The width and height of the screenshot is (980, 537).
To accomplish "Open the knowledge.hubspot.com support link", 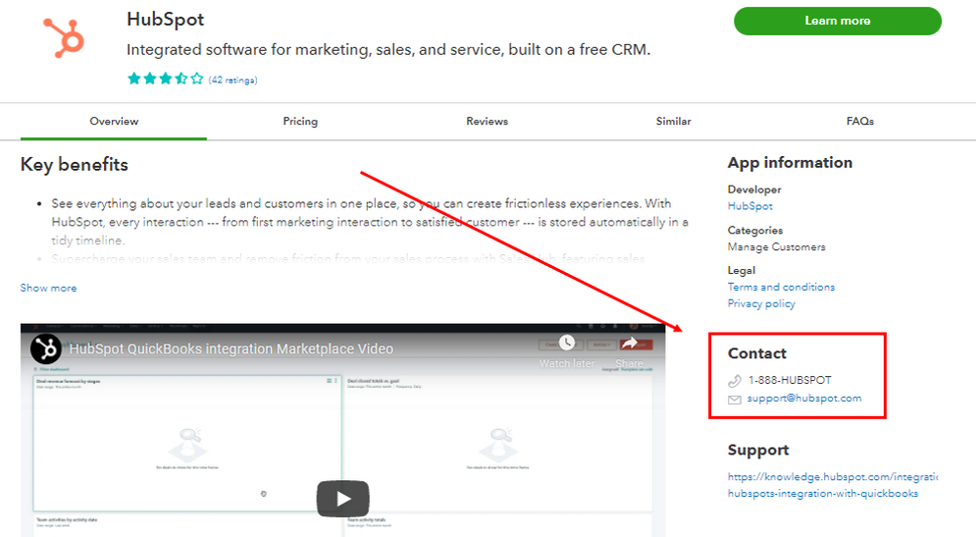I will pyautogui.click(x=833, y=485).
